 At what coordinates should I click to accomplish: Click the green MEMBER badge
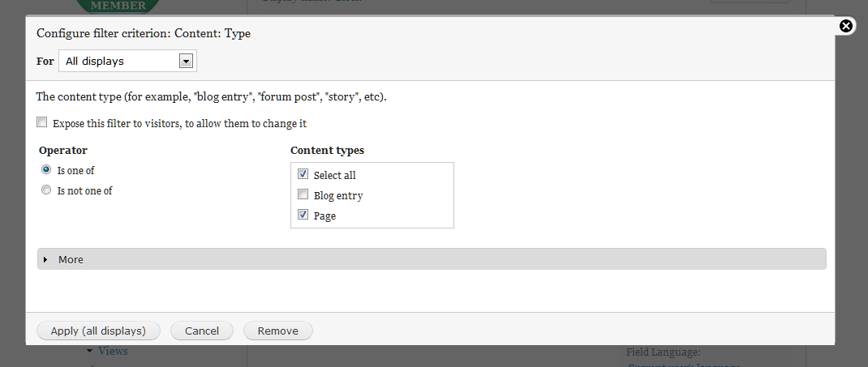118,6
